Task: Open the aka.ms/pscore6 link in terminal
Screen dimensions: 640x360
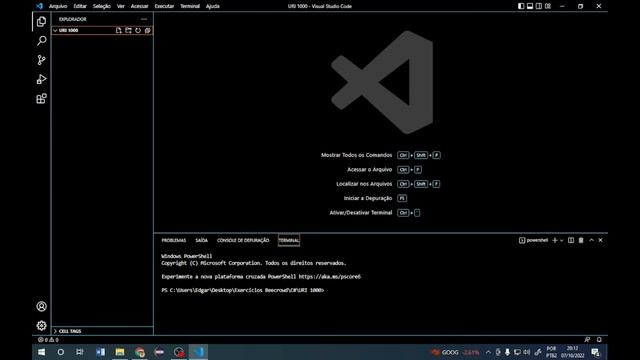Action: point(330,277)
